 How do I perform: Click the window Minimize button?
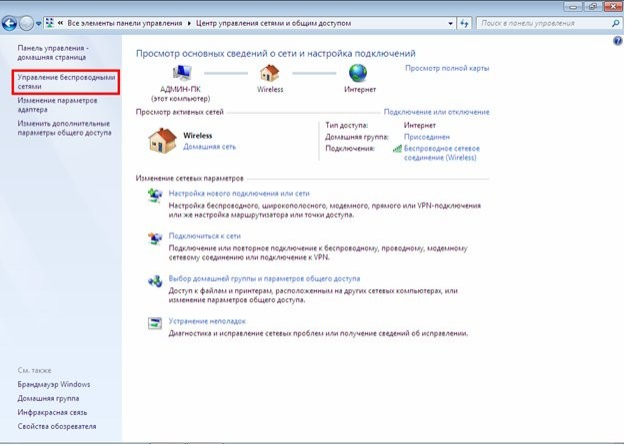572,7
